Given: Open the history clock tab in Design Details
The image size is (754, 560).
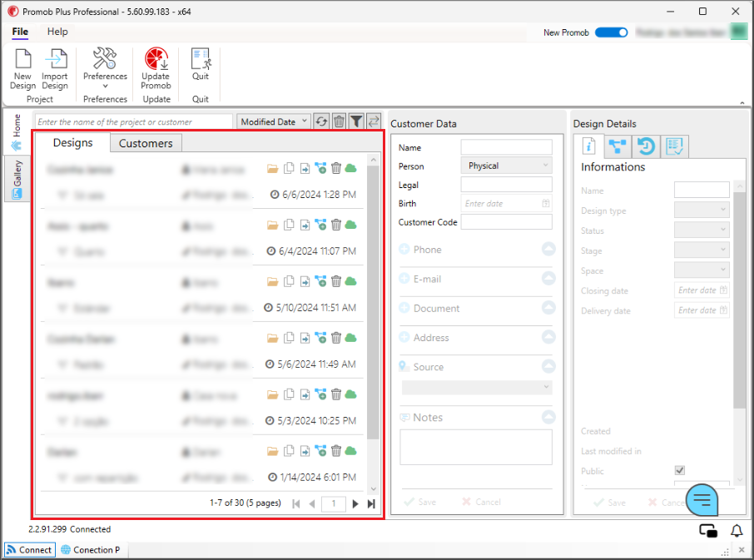Looking at the screenshot, I should [x=646, y=146].
